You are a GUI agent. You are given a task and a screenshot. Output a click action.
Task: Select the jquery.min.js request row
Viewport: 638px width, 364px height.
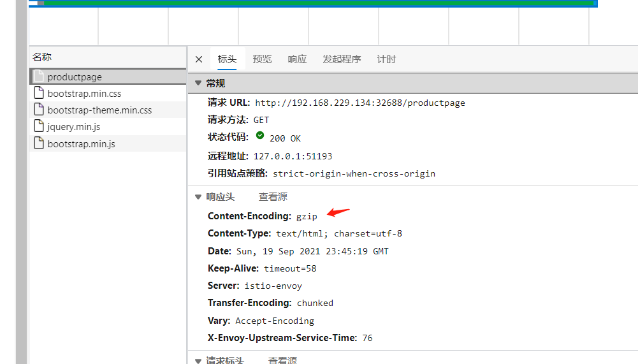tap(108, 127)
